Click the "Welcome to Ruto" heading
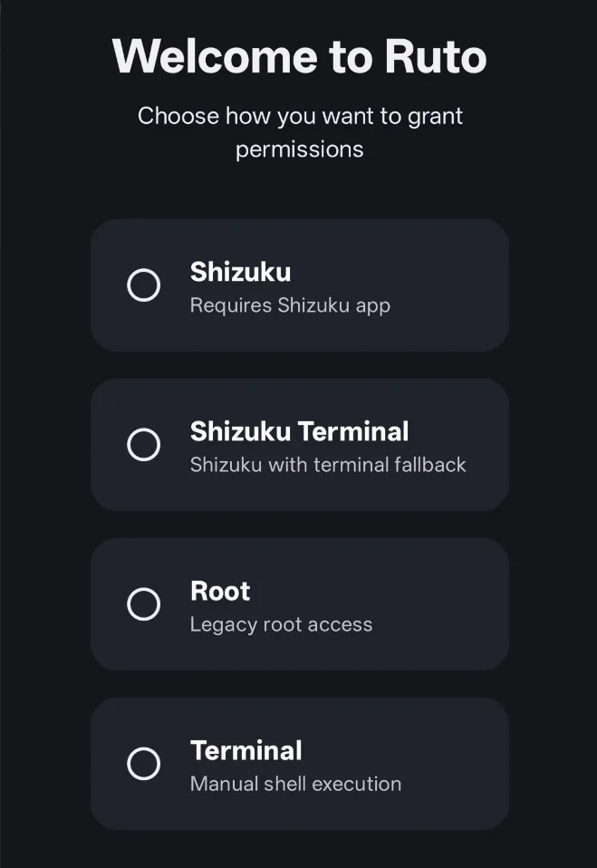 (x=299, y=56)
